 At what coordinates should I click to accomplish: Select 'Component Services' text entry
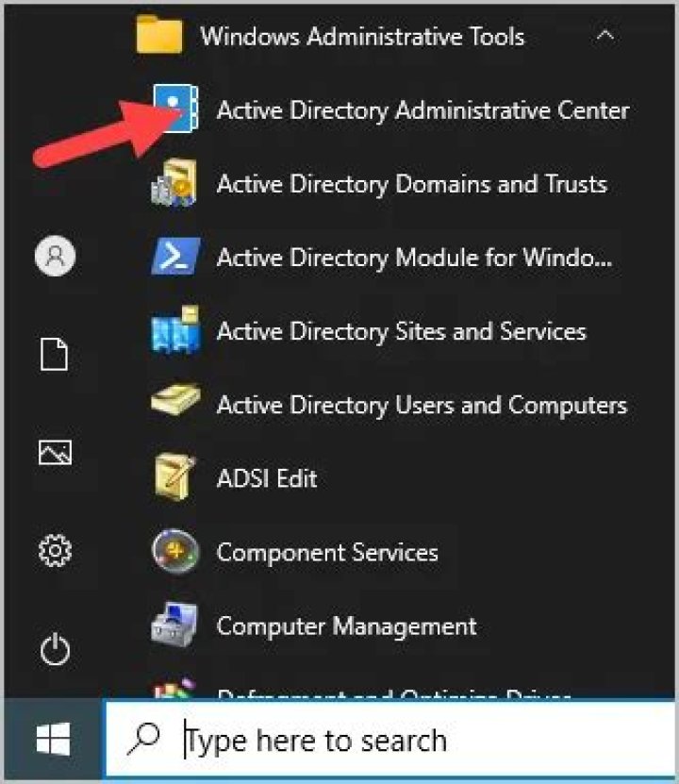[x=328, y=553]
